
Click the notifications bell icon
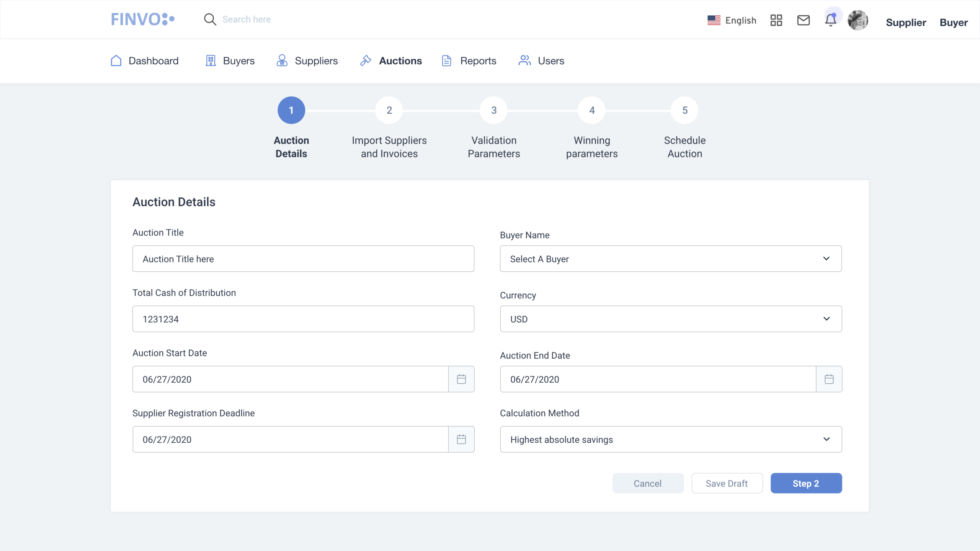point(830,20)
